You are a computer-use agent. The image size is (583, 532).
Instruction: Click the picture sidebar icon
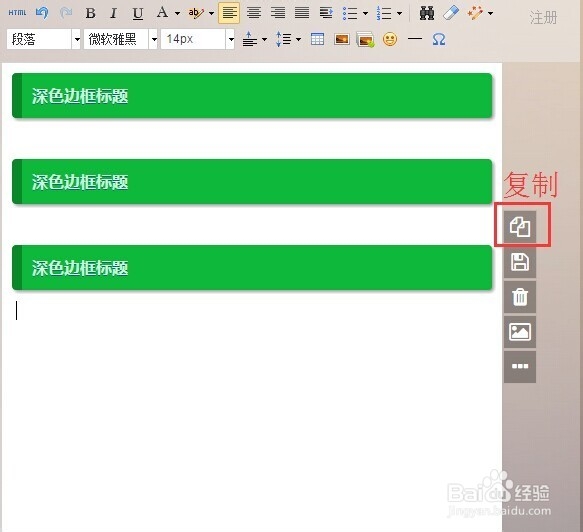pos(520,332)
